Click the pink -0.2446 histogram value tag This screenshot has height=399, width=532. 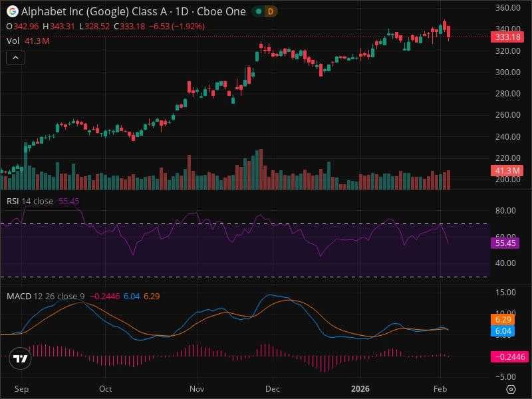click(509, 356)
